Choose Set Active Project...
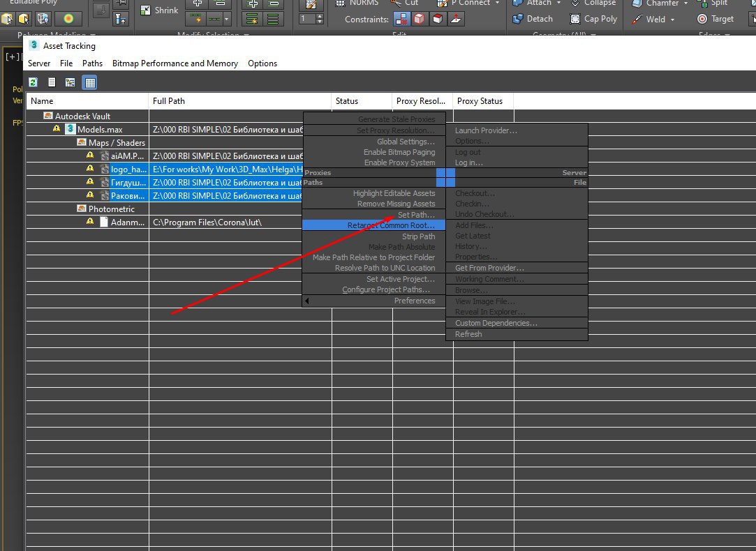Screen dimensions: 756x551 400,279
